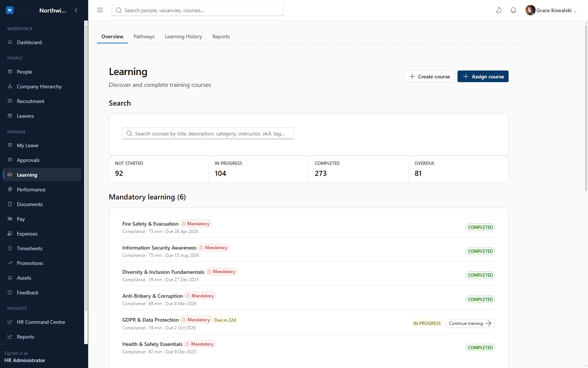Select the Completed 273 stat card
Image resolution: width=588 pixels, height=368 pixels.
(359, 169)
